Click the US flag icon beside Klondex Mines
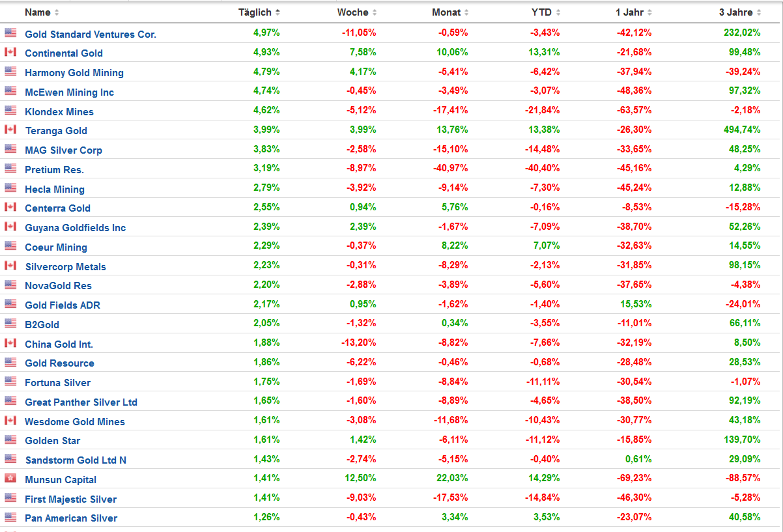 click(10, 111)
